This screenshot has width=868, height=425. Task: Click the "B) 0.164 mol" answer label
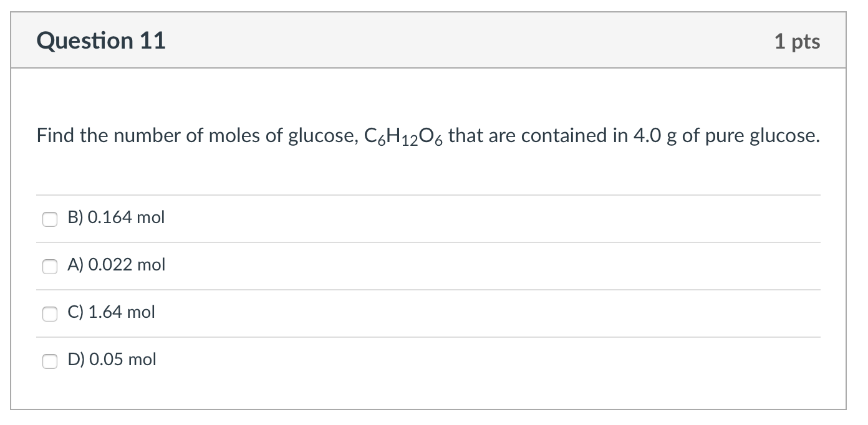click(117, 217)
